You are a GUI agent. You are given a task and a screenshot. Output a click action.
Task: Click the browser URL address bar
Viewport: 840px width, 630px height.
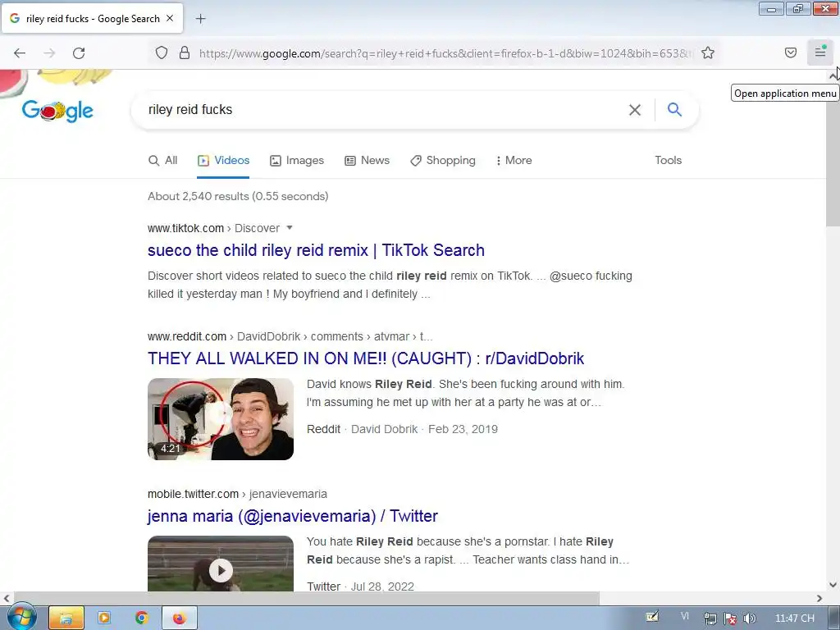click(445, 53)
